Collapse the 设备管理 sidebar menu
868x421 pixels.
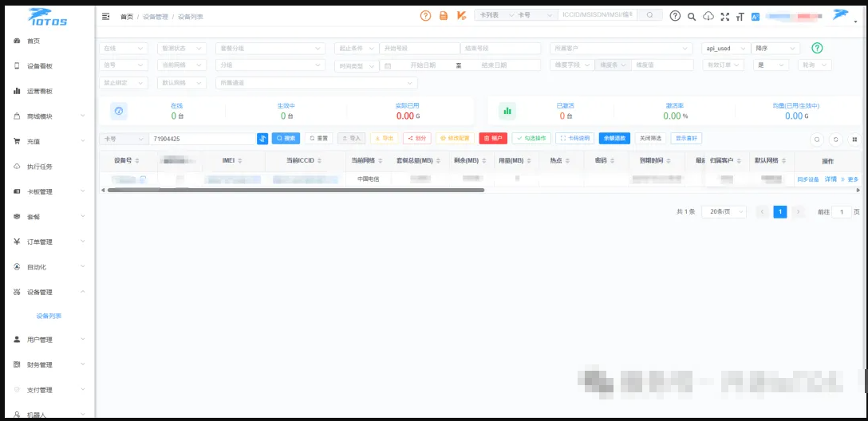49,292
